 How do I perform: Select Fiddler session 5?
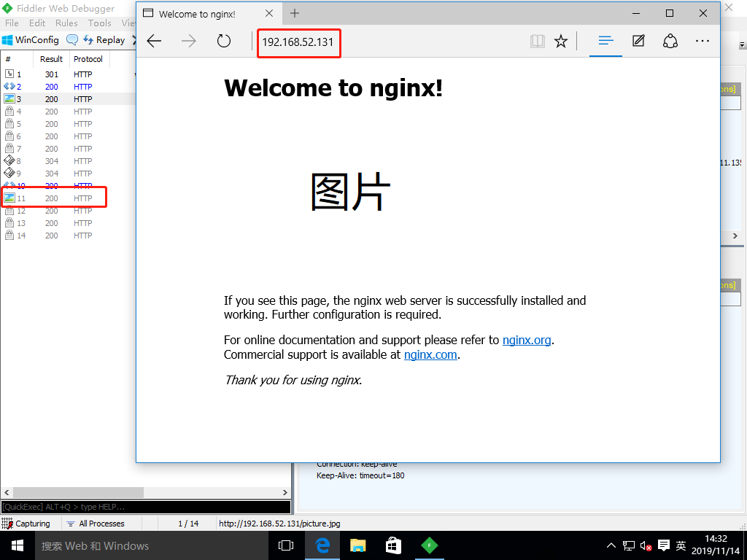(68, 124)
